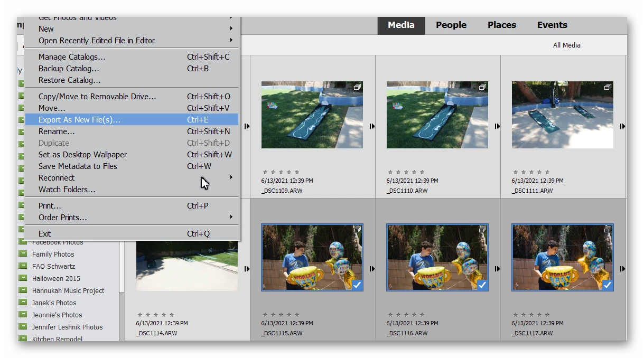Uncheck the selection checkmark on _DSC1115.ARW
The image size is (644, 358).
coord(357,285)
